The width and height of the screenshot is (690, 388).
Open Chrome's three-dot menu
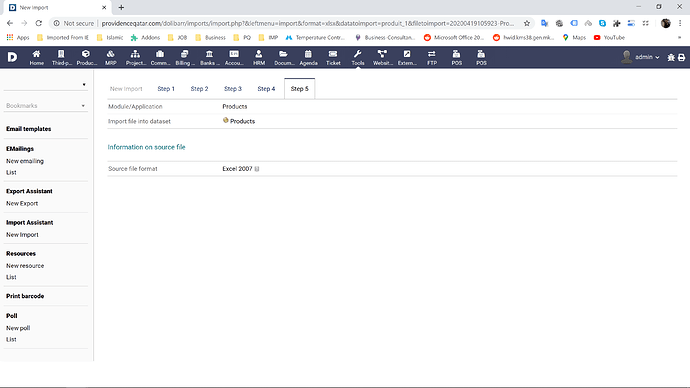pos(680,23)
